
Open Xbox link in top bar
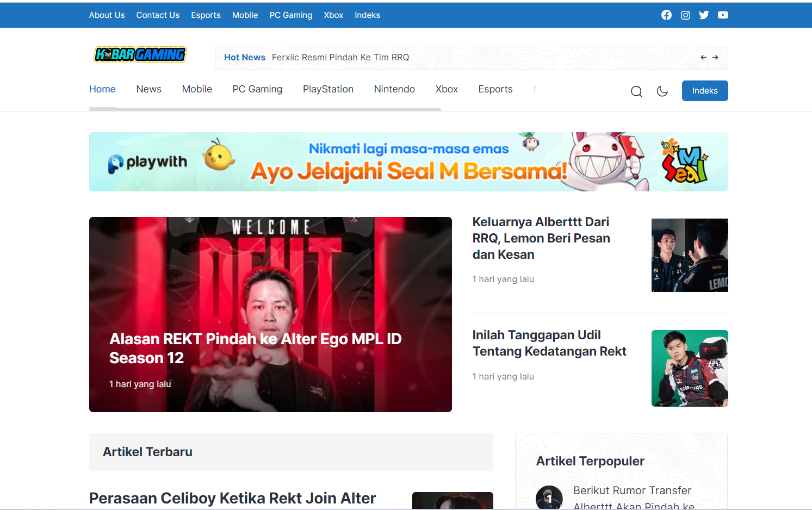[x=333, y=15]
